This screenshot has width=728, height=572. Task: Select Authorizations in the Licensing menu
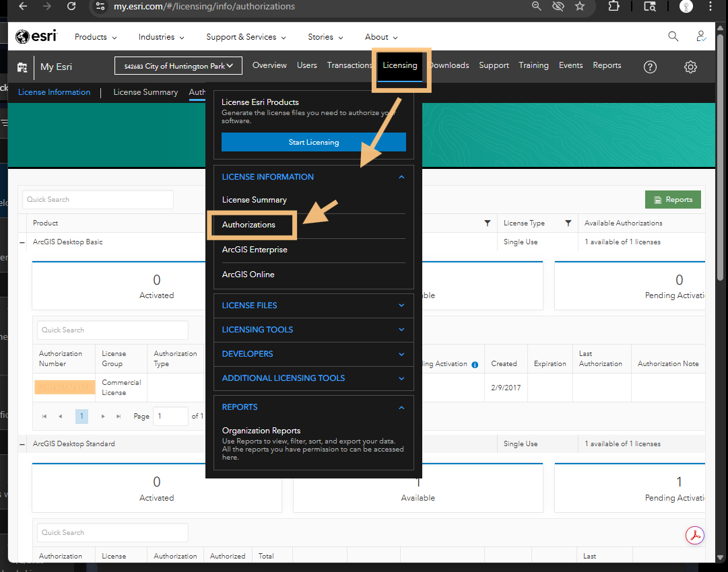pyautogui.click(x=249, y=225)
